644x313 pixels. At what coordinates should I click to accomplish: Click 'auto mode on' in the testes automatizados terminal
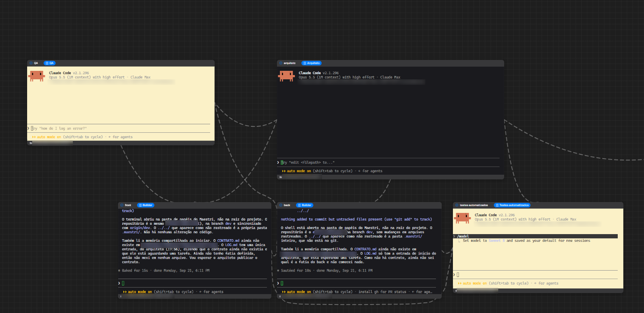click(x=475, y=283)
